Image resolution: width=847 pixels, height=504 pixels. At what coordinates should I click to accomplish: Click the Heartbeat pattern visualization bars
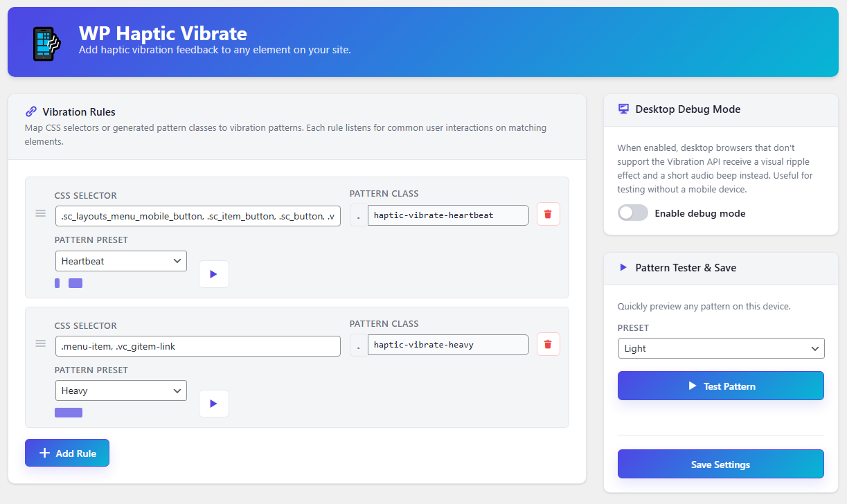(x=69, y=282)
